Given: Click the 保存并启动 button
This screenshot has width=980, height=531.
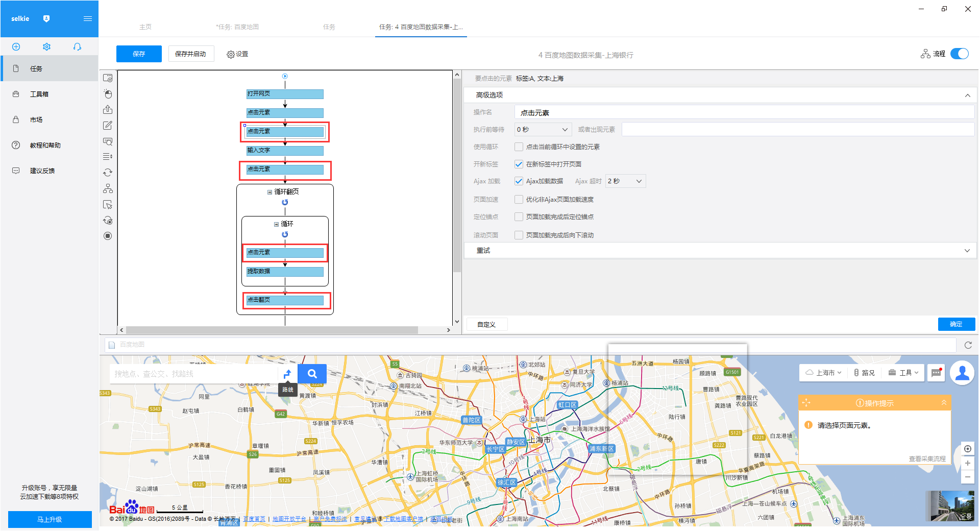Looking at the screenshot, I should 190,54.
